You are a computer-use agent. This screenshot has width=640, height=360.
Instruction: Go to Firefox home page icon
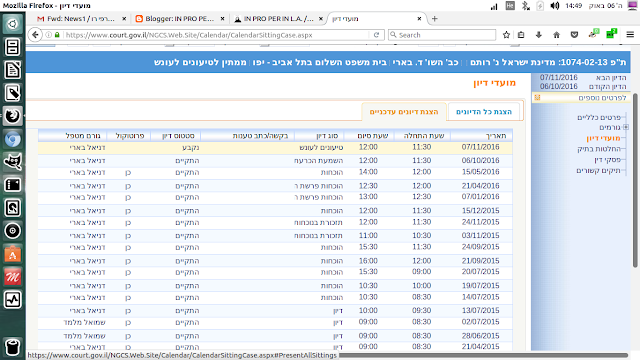pos(556,35)
